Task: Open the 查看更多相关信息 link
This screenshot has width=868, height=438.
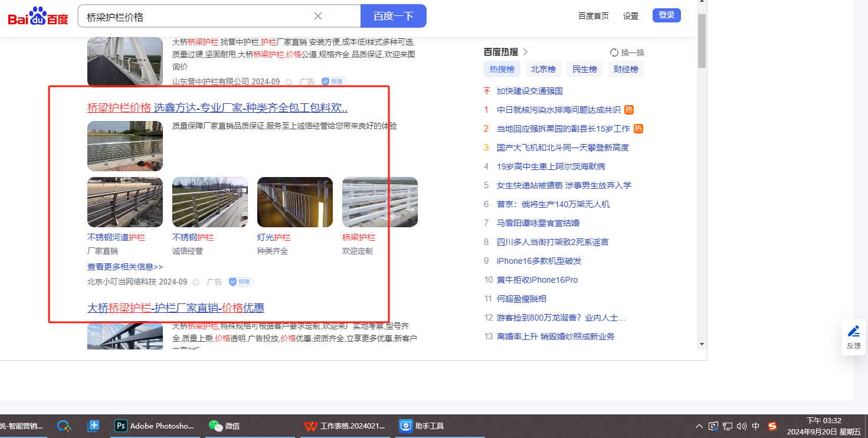Action: (x=125, y=267)
